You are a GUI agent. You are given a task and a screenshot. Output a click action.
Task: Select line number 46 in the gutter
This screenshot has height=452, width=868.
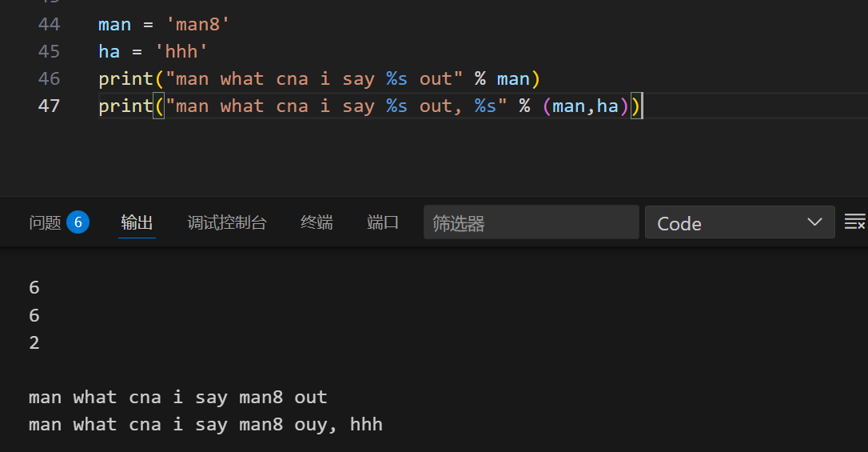pyautogui.click(x=49, y=78)
